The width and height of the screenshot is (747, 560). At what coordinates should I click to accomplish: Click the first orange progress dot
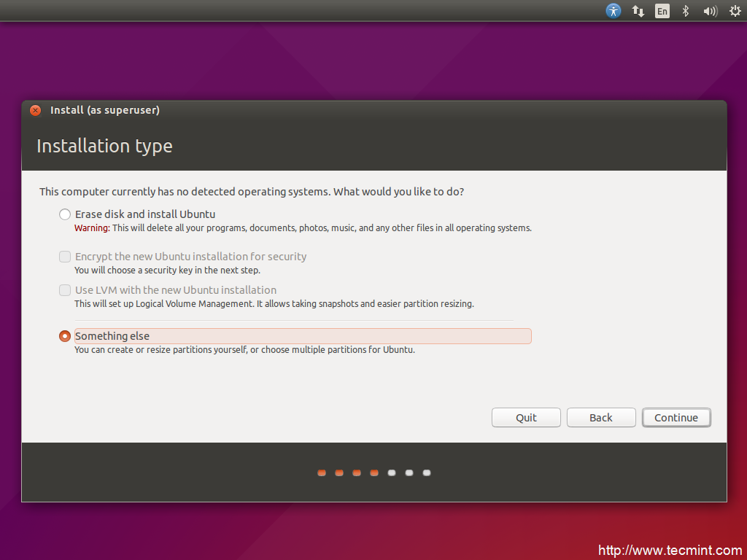[322, 473]
